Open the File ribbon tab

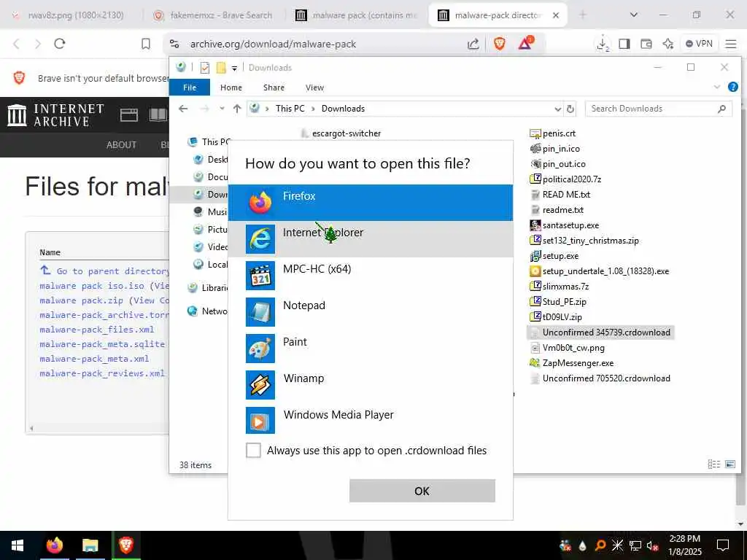click(x=190, y=87)
